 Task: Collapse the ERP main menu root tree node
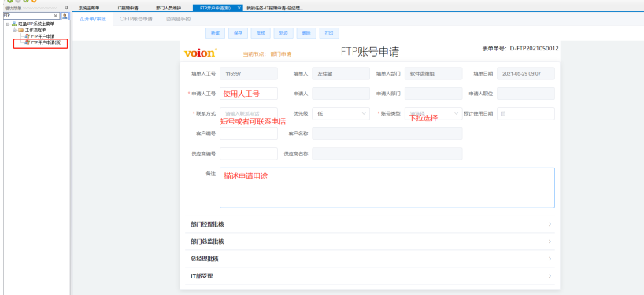8,24
